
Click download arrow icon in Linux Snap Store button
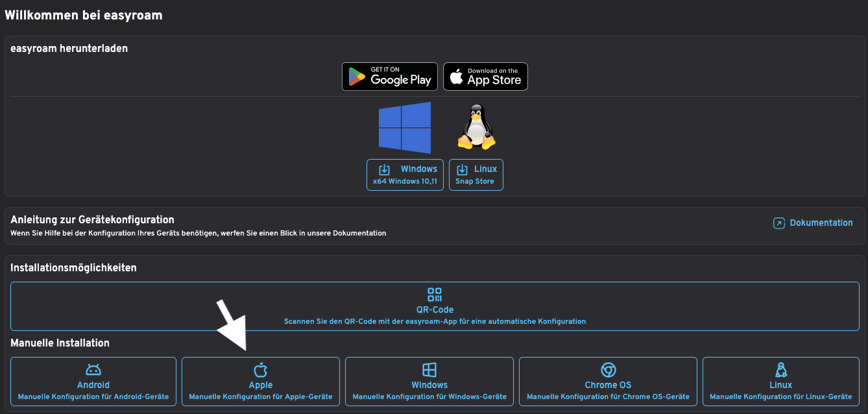click(462, 169)
